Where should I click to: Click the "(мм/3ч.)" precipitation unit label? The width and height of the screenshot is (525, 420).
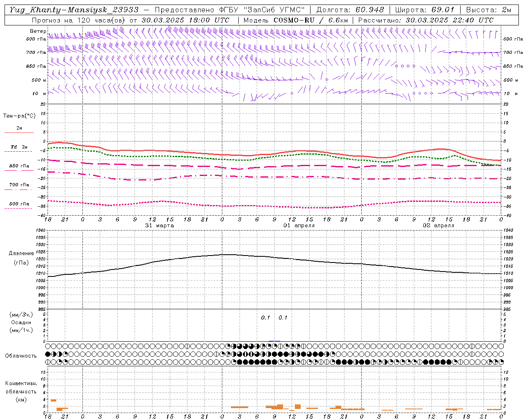21,315
